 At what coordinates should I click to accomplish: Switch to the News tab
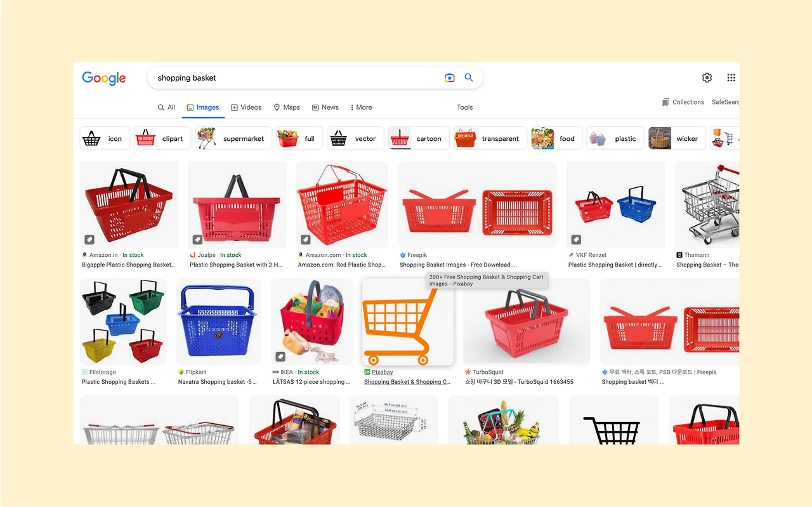click(x=325, y=107)
